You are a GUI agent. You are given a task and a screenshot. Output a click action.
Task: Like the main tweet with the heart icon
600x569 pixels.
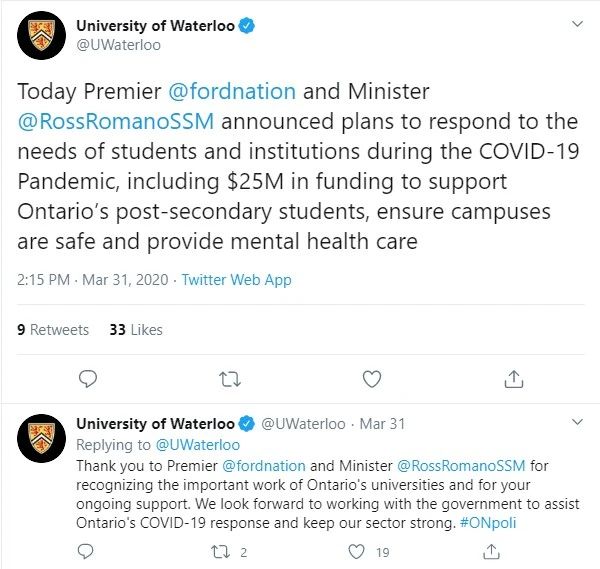tap(372, 379)
